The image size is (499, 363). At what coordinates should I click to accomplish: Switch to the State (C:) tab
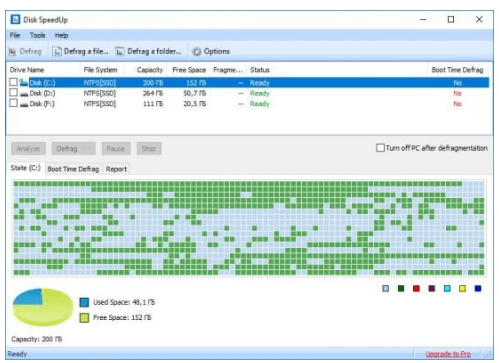[26, 168]
